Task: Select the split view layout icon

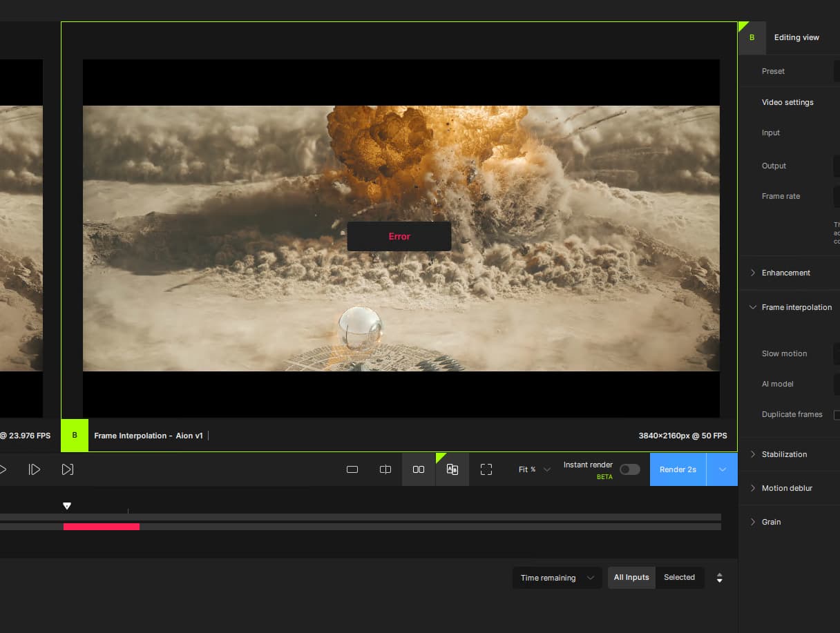Action: click(x=385, y=469)
